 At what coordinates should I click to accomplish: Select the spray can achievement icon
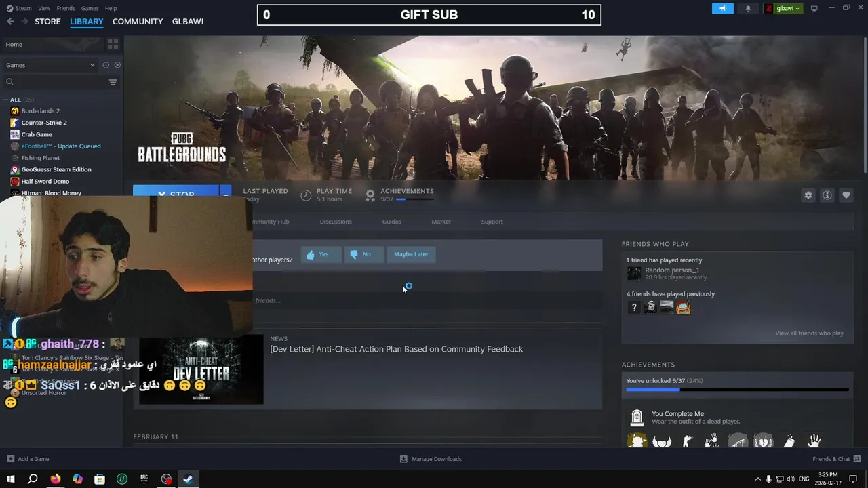(x=789, y=441)
